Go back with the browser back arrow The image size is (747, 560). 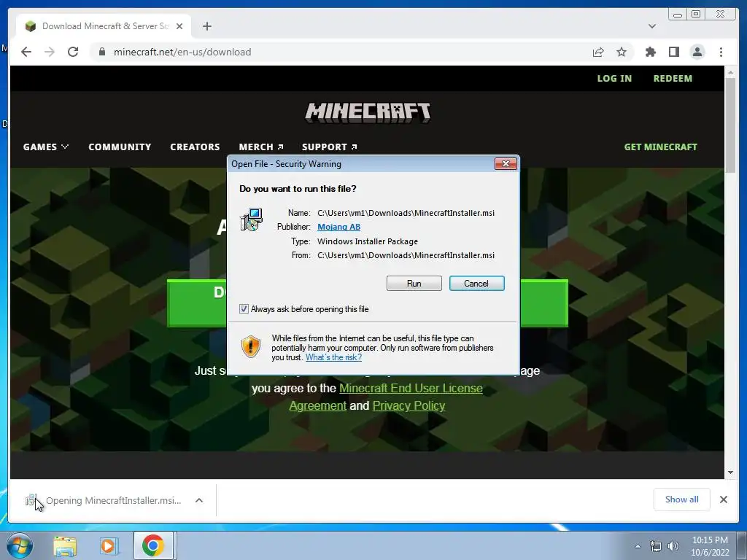(x=26, y=52)
